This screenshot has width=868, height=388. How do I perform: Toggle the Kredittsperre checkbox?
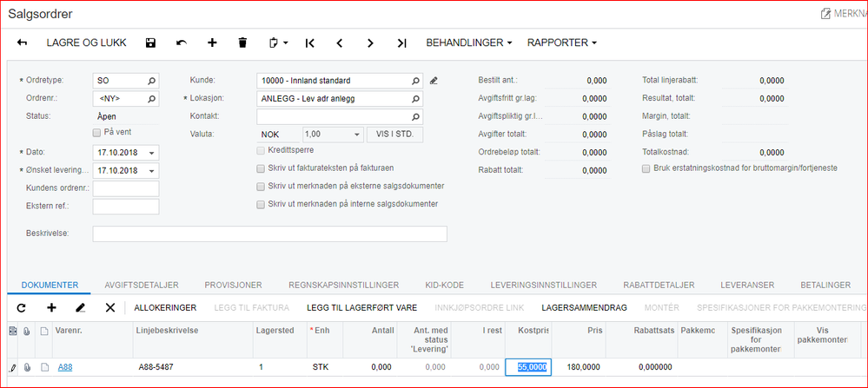261,150
